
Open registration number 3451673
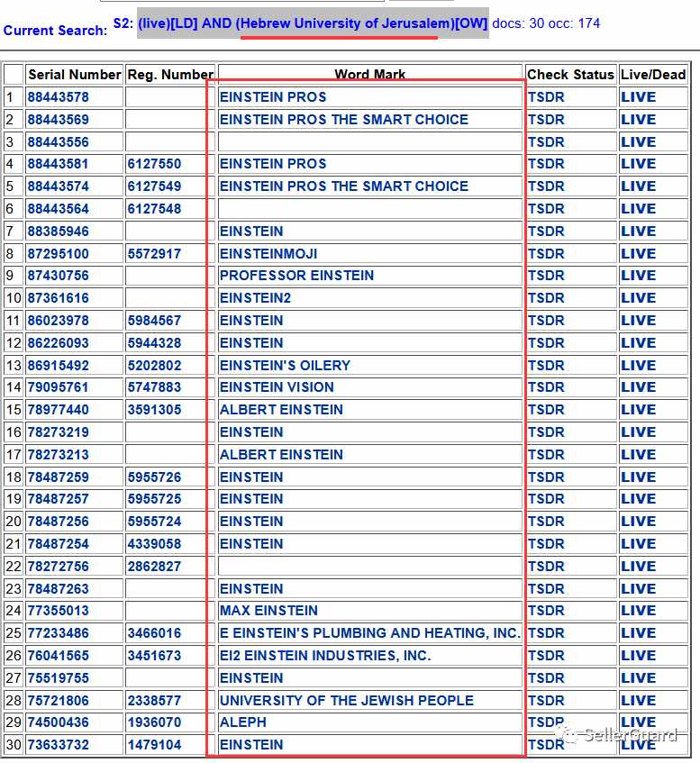[x=154, y=656]
